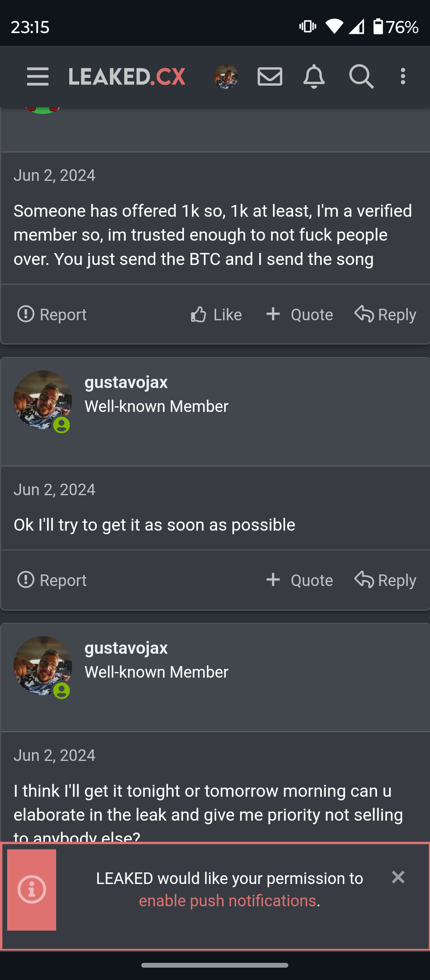430x980 pixels.
Task: Open the alerts bell icon
Action: click(314, 76)
